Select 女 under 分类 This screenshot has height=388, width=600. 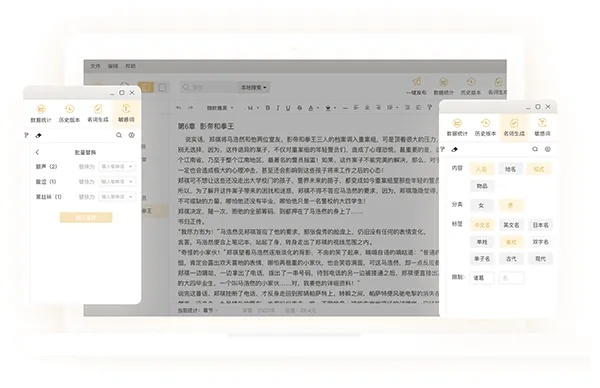(x=481, y=205)
